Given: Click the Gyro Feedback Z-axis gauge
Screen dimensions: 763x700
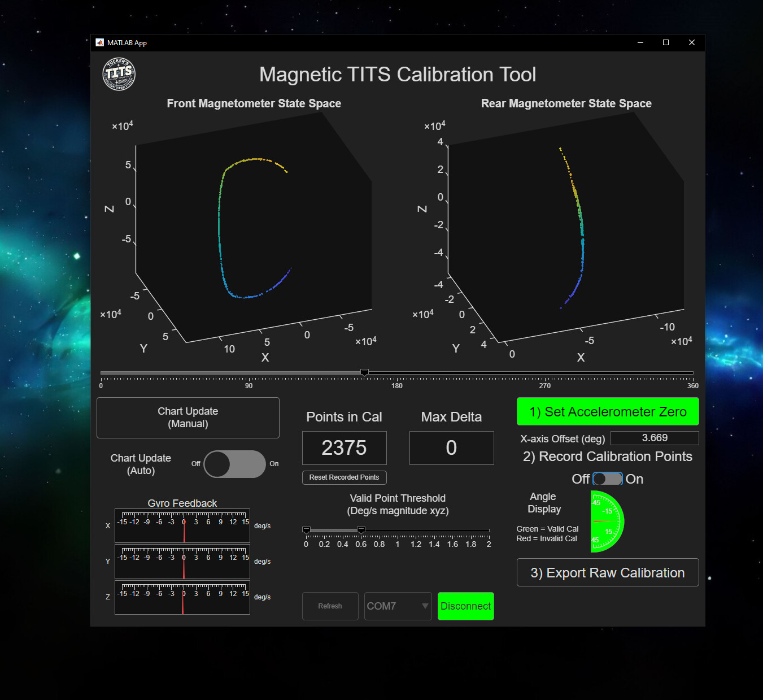Looking at the screenshot, I should (x=182, y=597).
